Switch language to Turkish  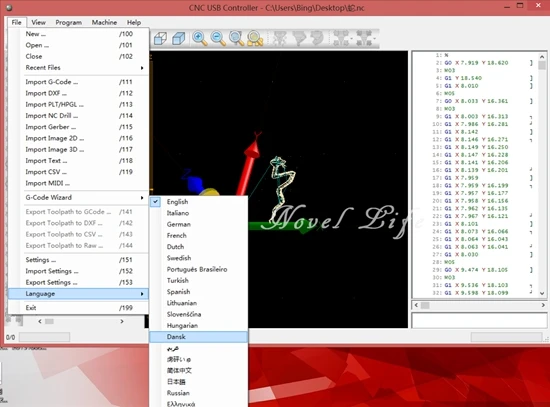pos(199,281)
